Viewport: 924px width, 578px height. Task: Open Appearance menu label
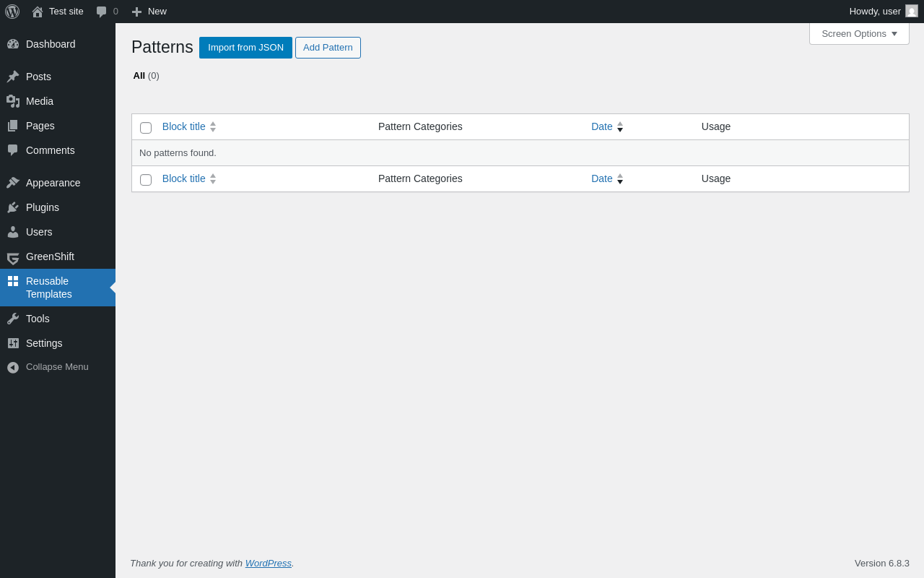[x=53, y=183]
